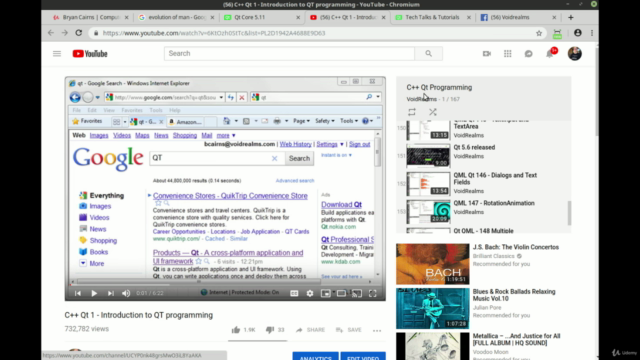Click the playlist panel scrollbar
The image size is (640, 360).
[x=569, y=213]
